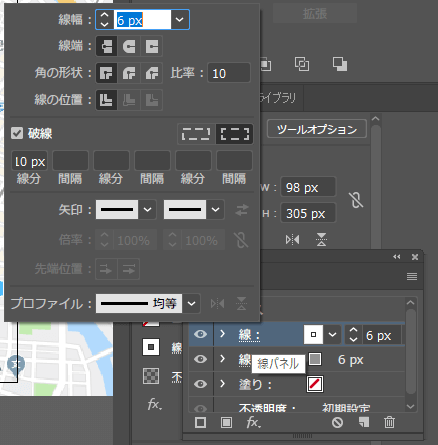Select the butt cap line end
This screenshot has height=445, width=438.
(106, 46)
